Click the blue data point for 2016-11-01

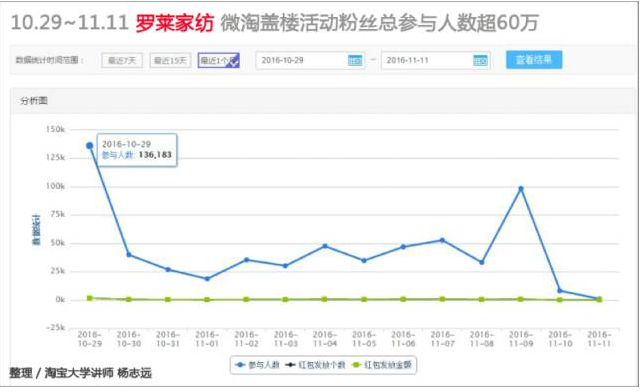point(207,279)
